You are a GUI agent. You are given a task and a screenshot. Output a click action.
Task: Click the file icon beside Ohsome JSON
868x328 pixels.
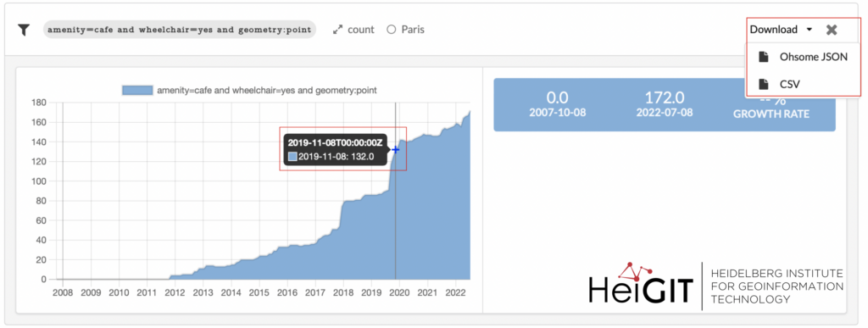coord(764,57)
